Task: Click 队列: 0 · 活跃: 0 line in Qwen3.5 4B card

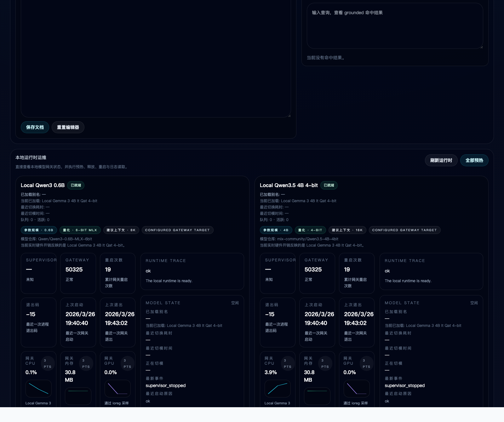Action: pyautogui.click(x=274, y=220)
